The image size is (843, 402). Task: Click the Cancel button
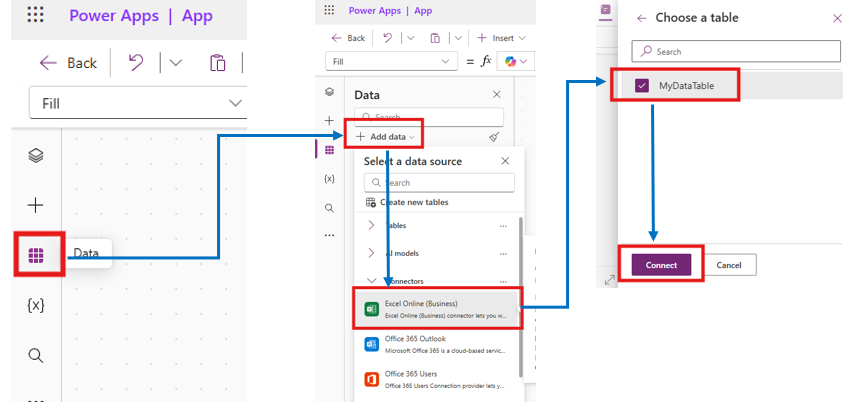pyautogui.click(x=729, y=264)
